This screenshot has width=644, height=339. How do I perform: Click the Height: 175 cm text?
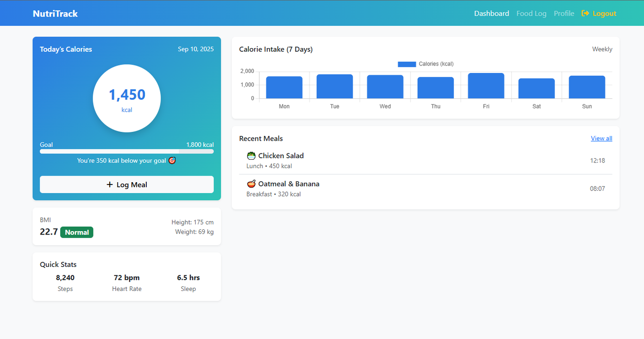click(x=192, y=222)
